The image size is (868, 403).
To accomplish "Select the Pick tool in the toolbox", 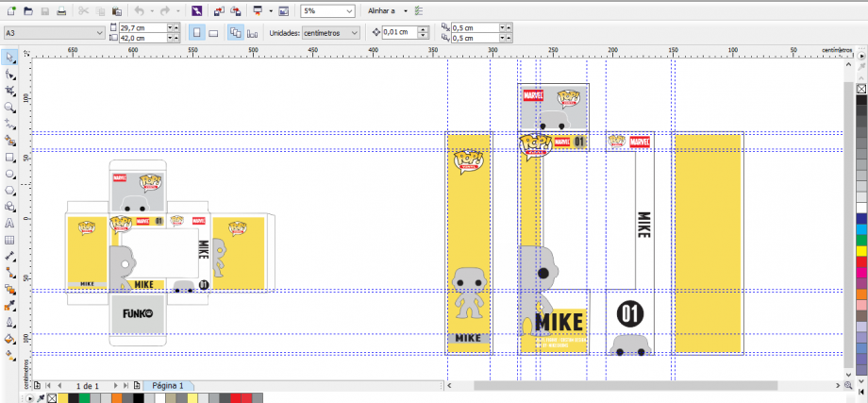I will point(10,58).
